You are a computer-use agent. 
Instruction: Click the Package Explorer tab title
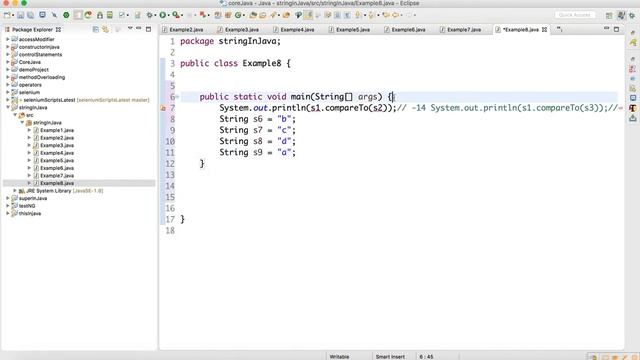click(x=33, y=29)
